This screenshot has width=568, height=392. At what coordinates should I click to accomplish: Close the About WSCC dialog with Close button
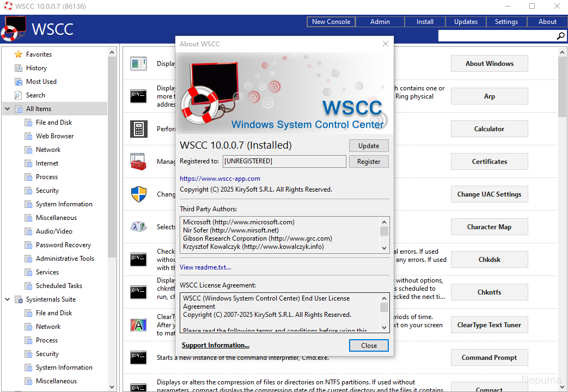pos(369,346)
